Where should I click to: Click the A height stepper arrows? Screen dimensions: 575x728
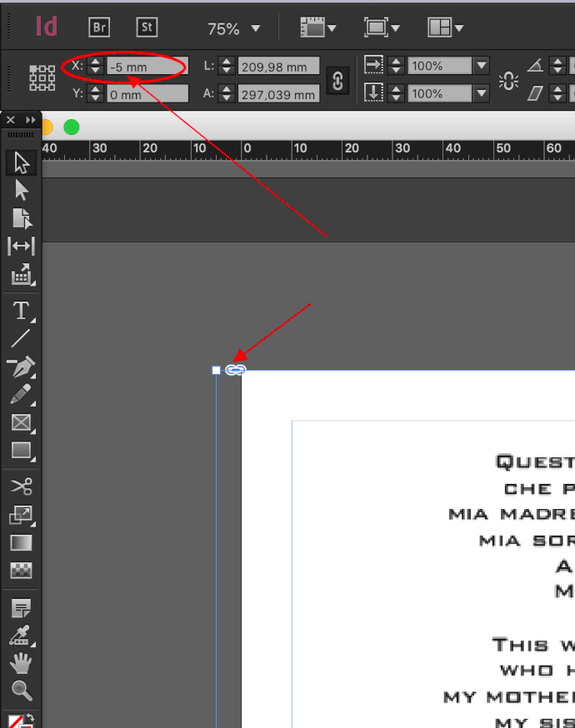pos(226,93)
